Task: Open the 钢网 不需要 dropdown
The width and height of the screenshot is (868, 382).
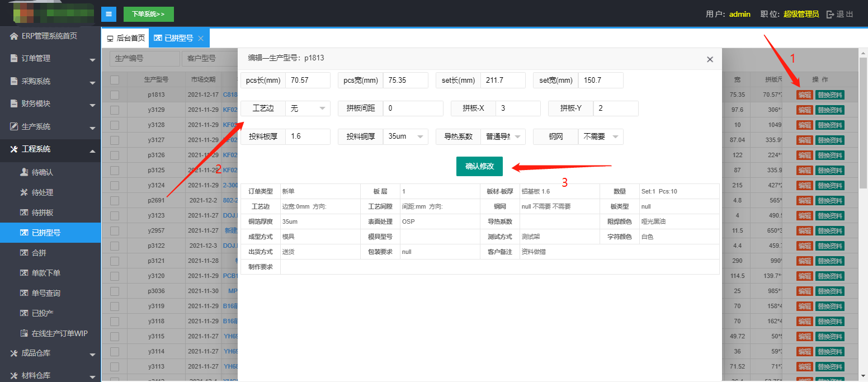Action: click(601, 136)
